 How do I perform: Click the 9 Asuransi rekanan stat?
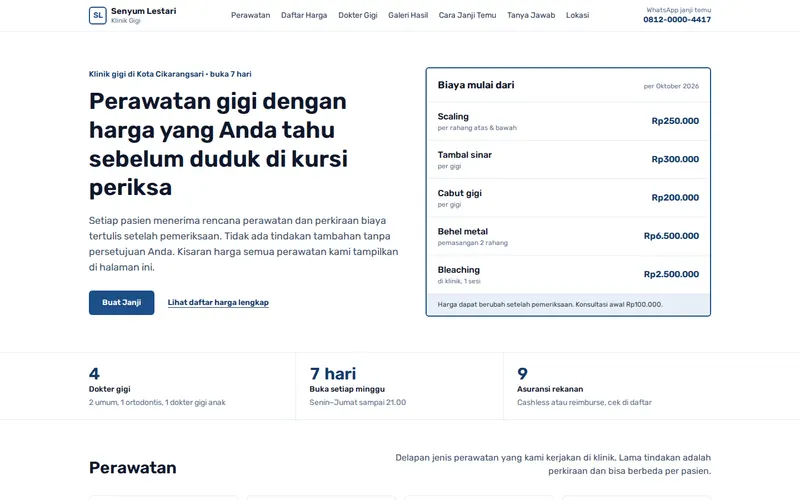(x=584, y=386)
